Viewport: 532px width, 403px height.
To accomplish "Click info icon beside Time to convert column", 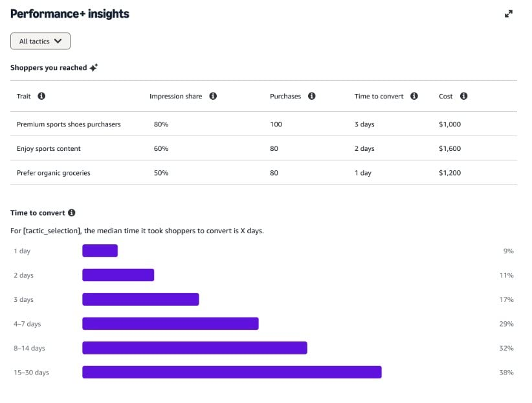I will [x=414, y=97].
